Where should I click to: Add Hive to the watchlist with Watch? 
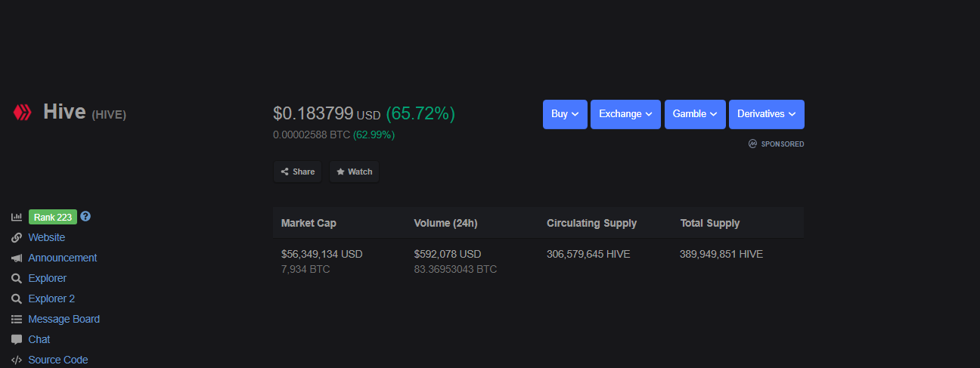click(354, 172)
